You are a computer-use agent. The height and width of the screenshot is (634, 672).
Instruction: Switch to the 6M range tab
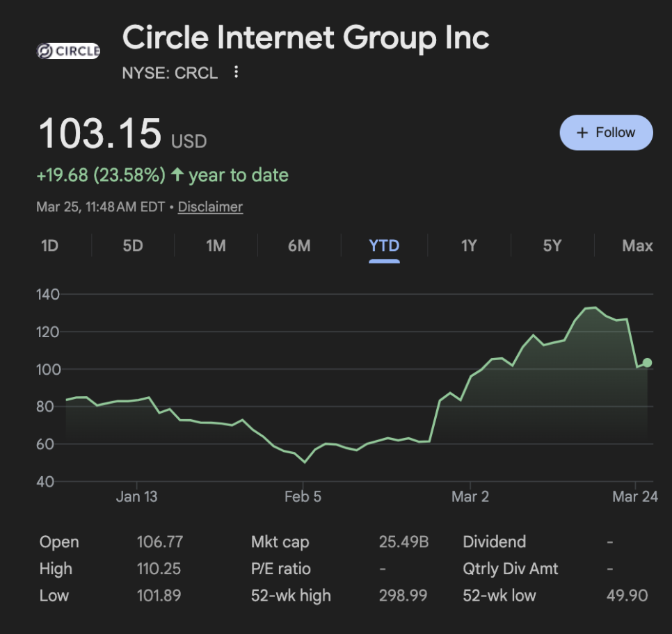pos(299,245)
